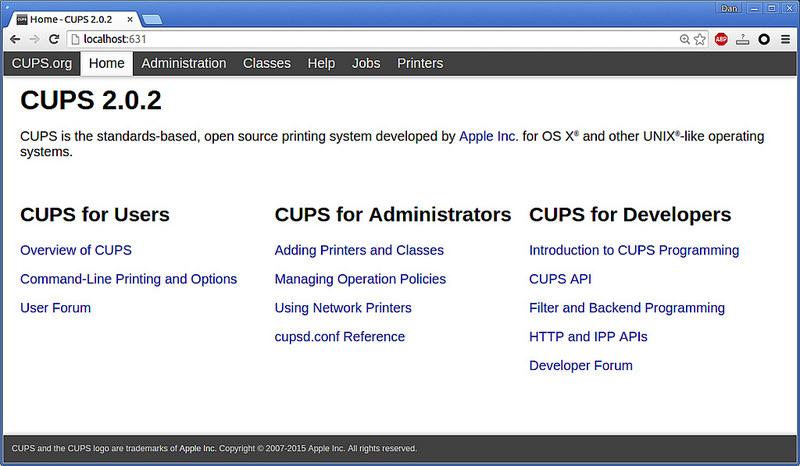Image resolution: width=800 pixels, height=466 pixels.
Task: Click the browser back arrow button
Action: coord(15,38)
